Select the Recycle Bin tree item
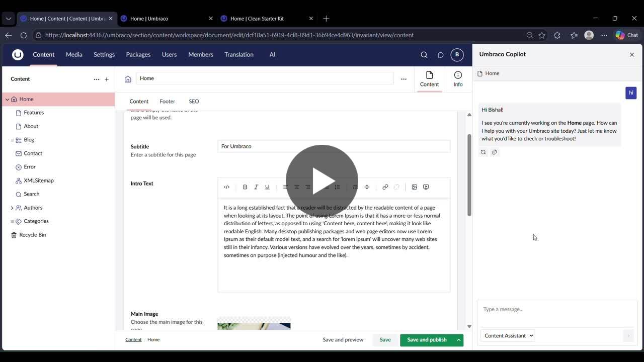The image size is (644, 362). (x=32, y=235)
